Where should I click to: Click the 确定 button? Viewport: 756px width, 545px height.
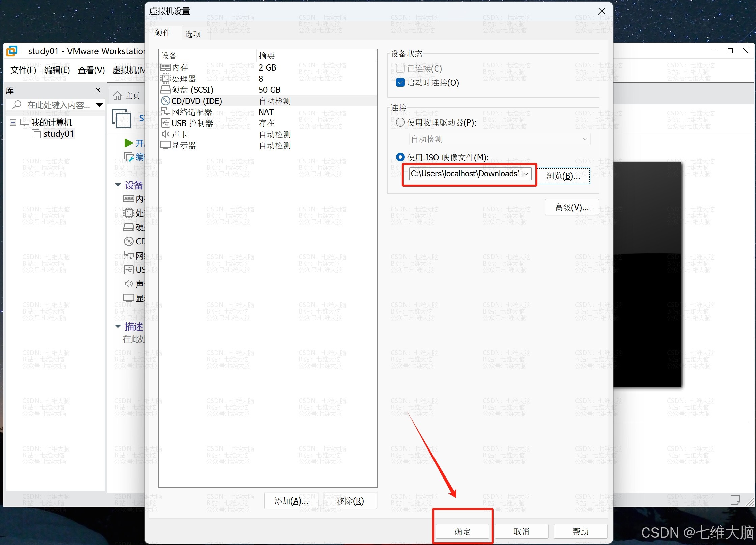(x=462, y=532)
